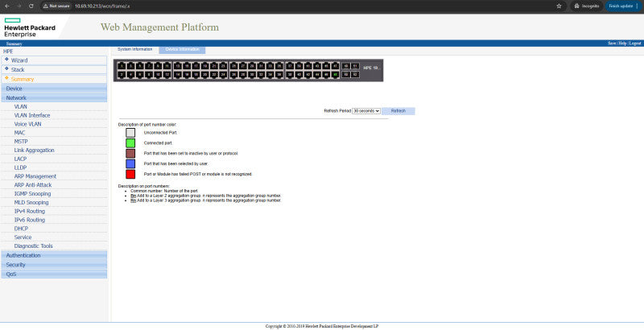Select port 36 on the switch panel
Screen dimensions: 644x330
(279, 75)
